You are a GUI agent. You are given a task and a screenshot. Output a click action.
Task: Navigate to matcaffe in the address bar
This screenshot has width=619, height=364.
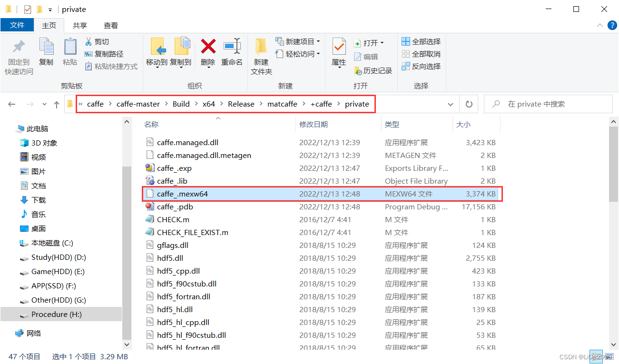[282, 104]
